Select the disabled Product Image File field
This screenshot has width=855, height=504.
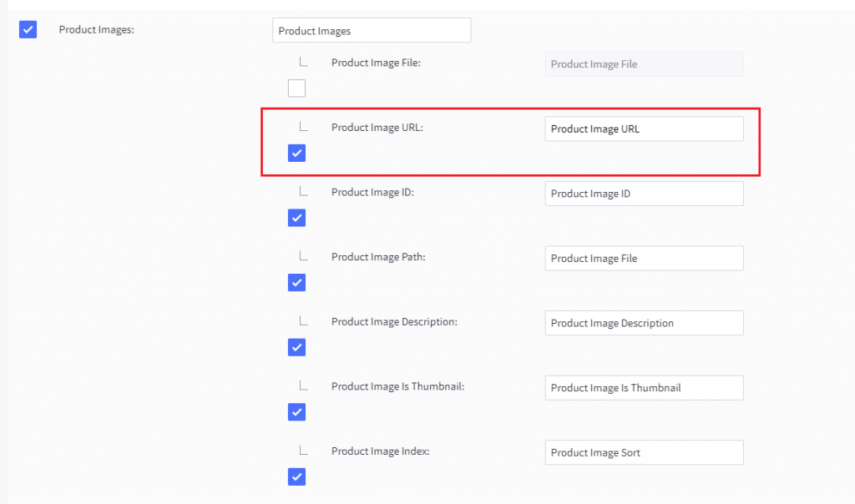pyautogui.click(x=643, y=63)
